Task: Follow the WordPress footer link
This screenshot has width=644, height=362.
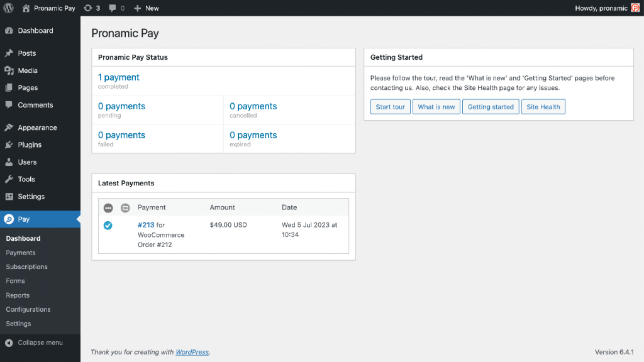Action: [192, 352]
